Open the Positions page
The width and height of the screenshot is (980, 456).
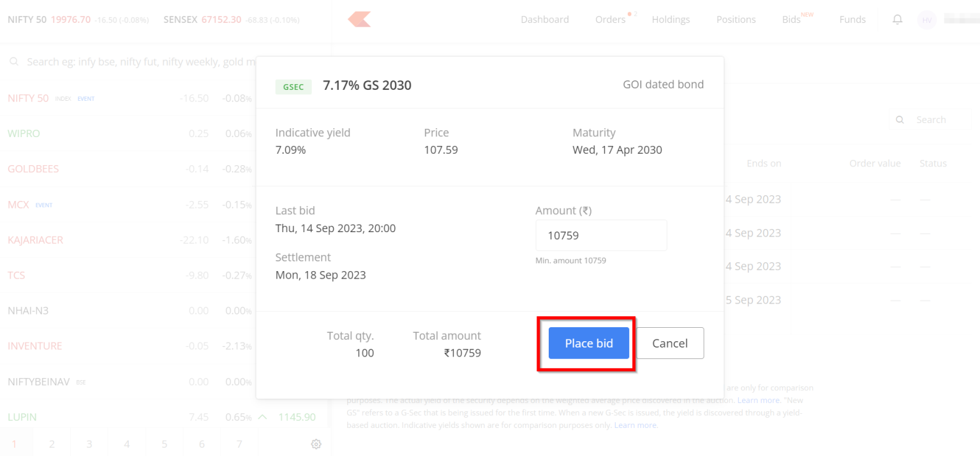click(736, 19)
